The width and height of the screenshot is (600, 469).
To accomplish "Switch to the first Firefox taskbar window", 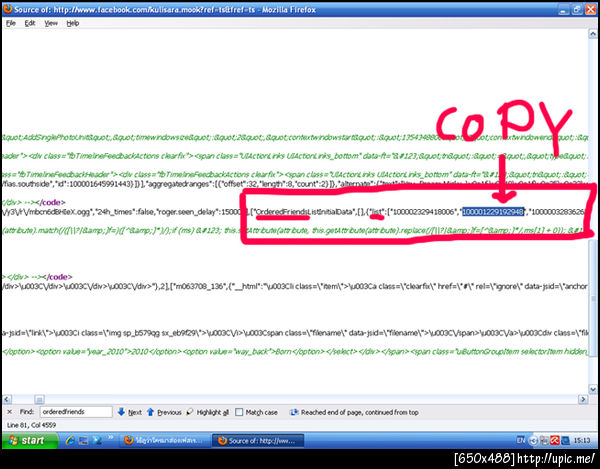I will 165,441.
